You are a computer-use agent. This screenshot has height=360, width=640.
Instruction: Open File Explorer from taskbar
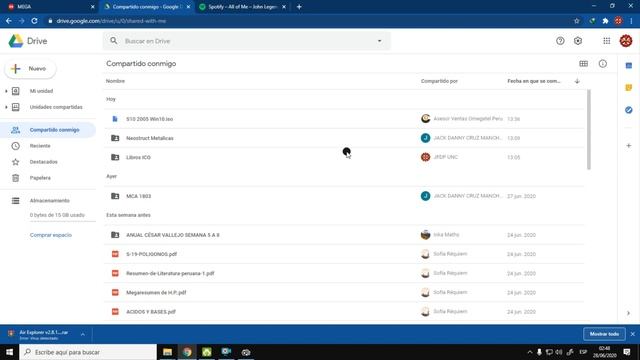point(167,352)
